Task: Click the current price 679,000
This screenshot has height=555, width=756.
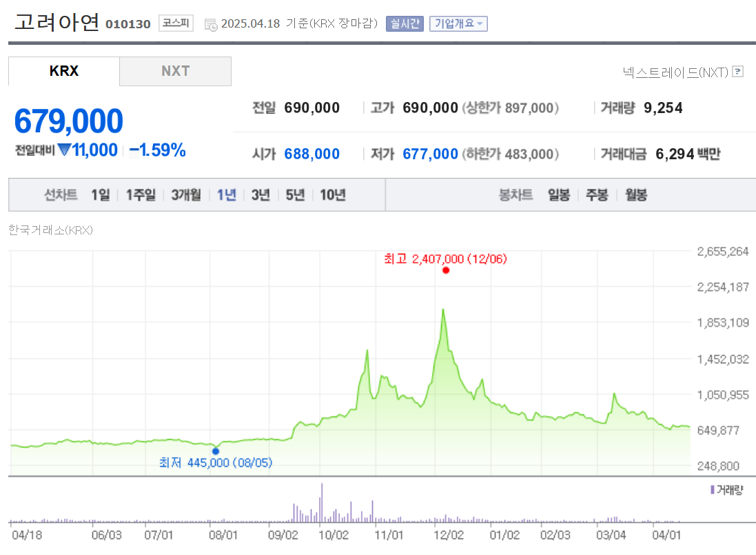Action: (69, 121)
